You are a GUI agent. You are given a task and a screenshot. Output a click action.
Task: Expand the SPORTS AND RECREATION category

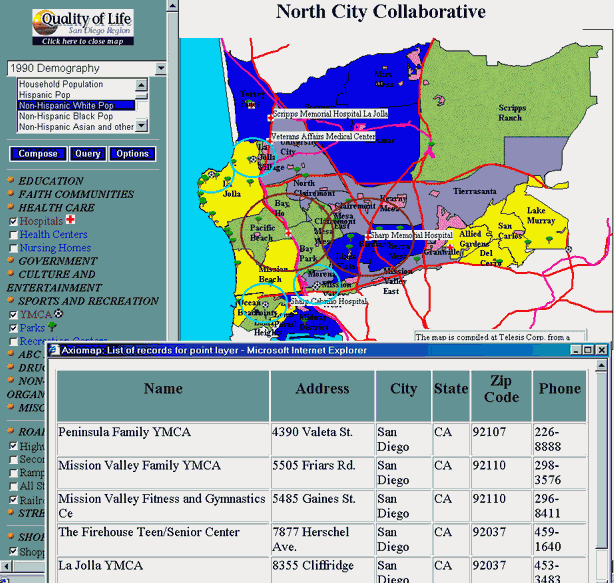pos(88,300)
